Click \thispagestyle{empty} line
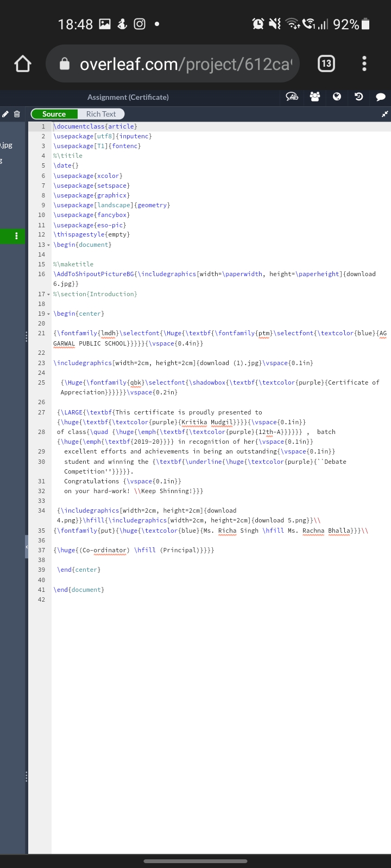The width and height of the screenshot is (391, 868). [x=92, y=235]
